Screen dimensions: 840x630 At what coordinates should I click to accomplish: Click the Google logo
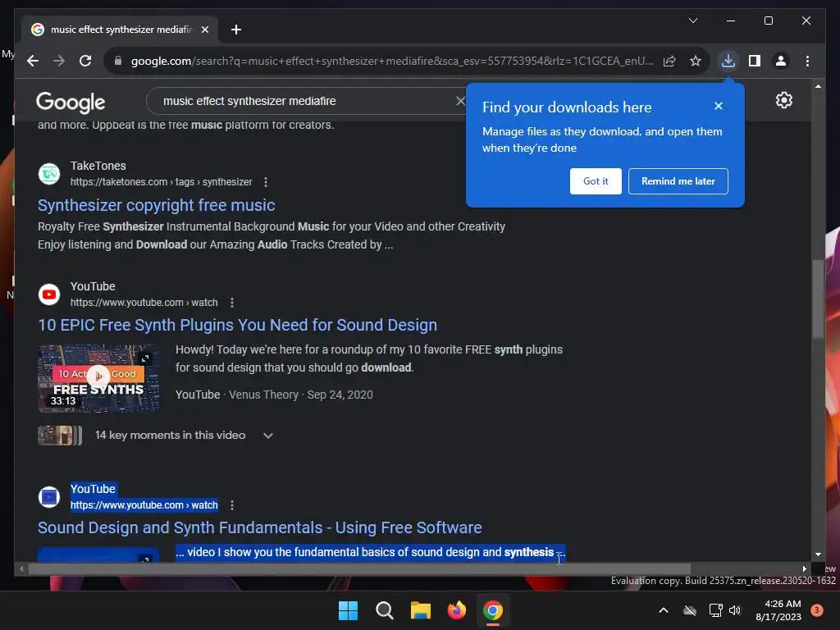pos(71,102)
